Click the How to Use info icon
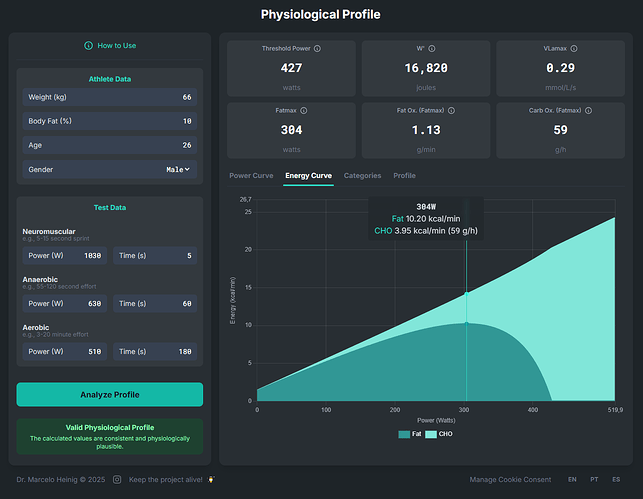 pyautogui.click(x=89, y=46)
